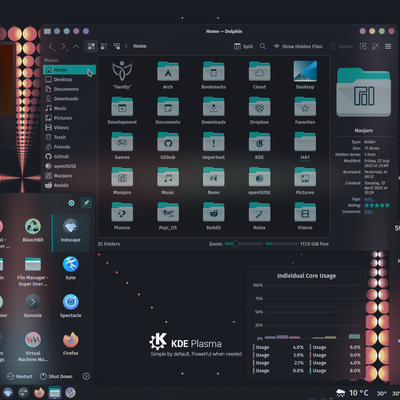Launch Firefox from the app launcher
400x400 pixels.
tap(71, 343)
